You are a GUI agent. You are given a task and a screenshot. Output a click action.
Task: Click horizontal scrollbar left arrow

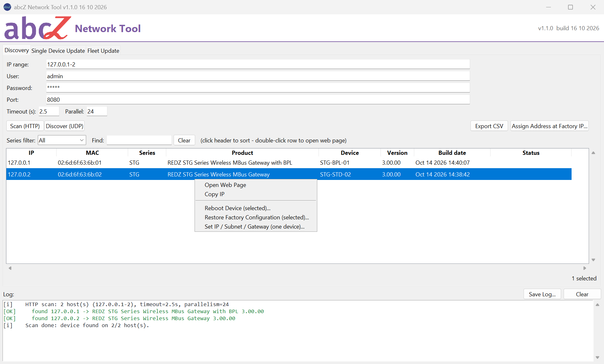(10, 268)
